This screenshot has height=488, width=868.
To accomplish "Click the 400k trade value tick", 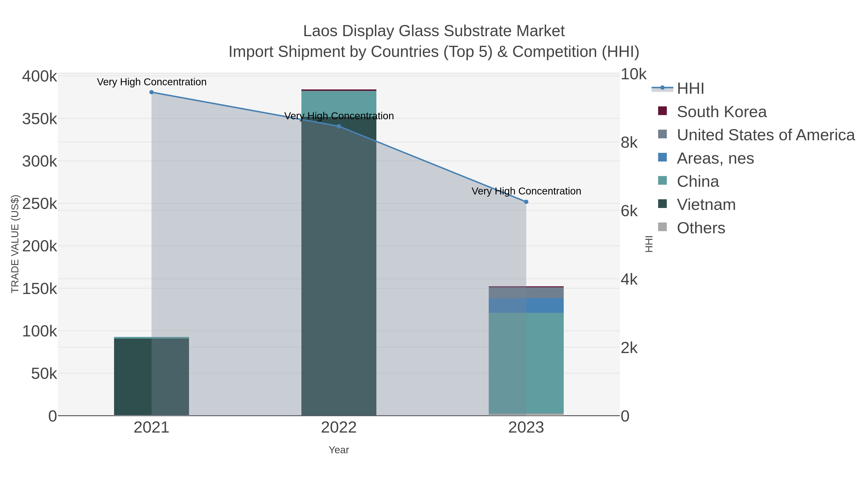I will pos(40,76).
